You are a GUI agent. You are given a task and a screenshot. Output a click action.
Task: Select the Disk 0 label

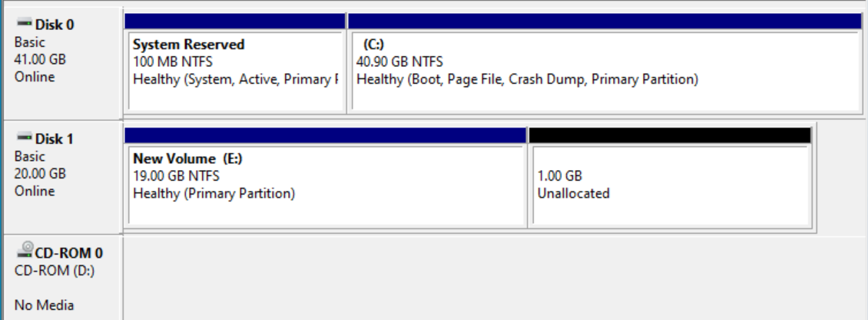click(55, 25)
